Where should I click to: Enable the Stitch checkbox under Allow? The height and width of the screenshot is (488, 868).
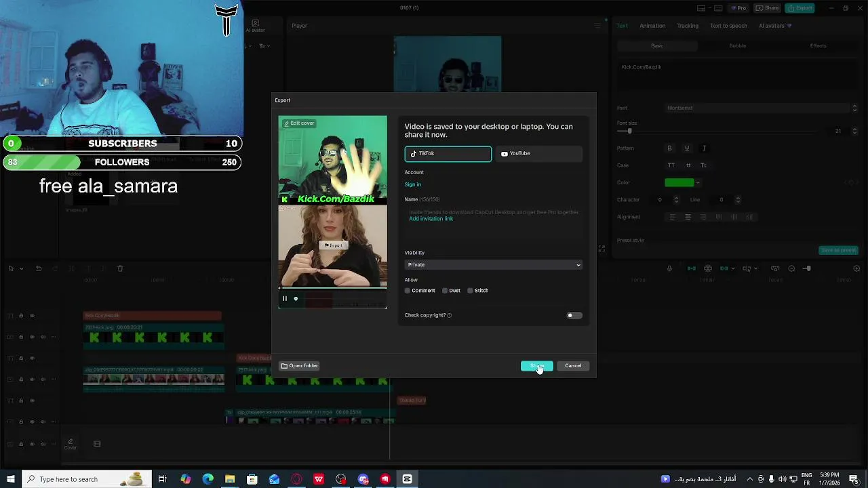470,291
